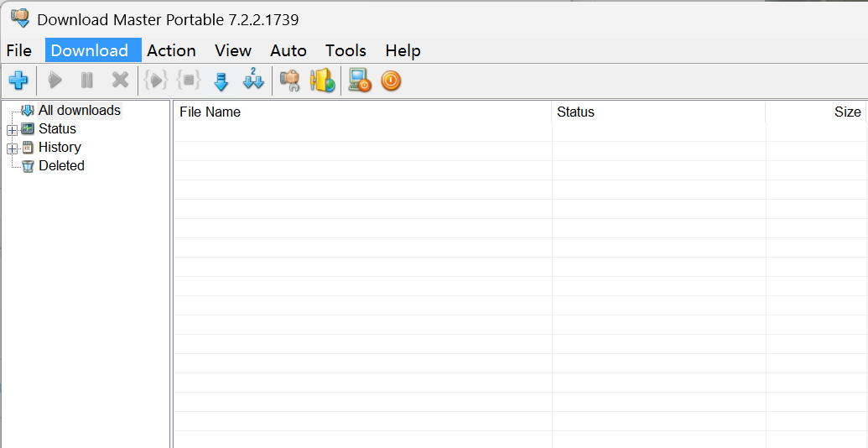868x448 pixels.
Task: Click the Stop all downloads braces icon
Action: tap(189, 81)
